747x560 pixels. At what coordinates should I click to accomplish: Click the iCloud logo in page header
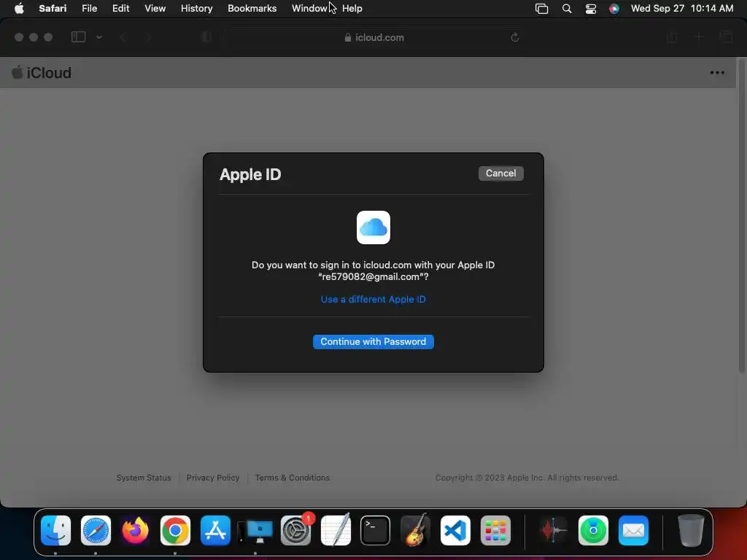pyautogui.click(x=42, y=73)
